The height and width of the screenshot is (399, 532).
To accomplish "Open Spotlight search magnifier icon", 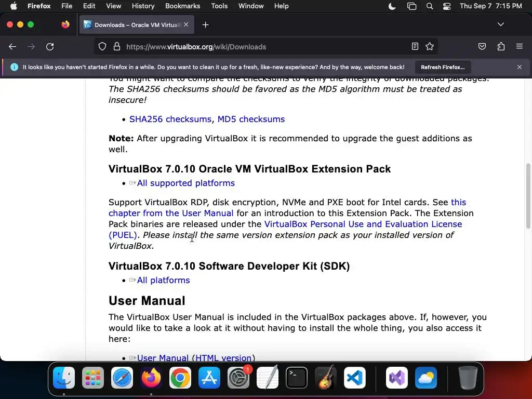I will [430, 6].
